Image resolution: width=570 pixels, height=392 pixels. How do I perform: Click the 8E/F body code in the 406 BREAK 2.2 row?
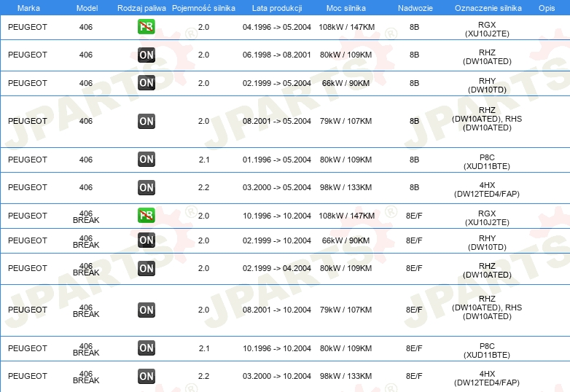click(414, 376)
